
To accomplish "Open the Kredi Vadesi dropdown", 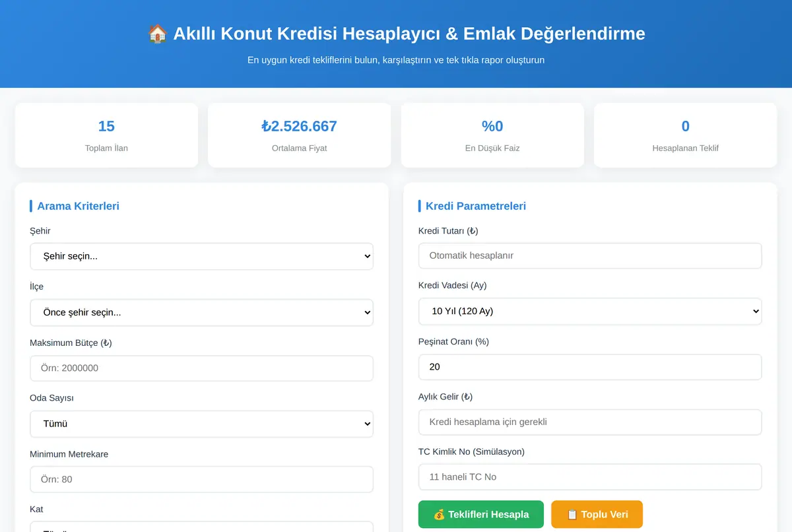I will (x=590, y=311).
